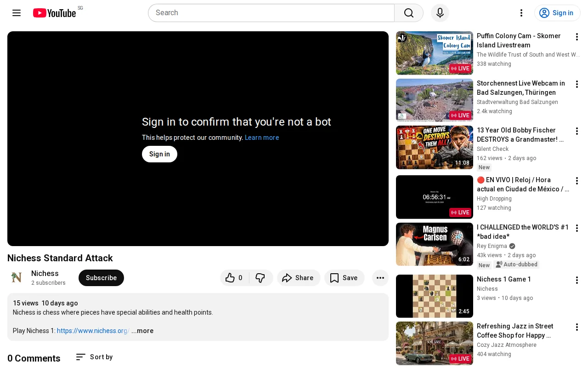Click the YouTube logo home icon
The width and height of the screenshot is (588, 368).
click(54, 13)
